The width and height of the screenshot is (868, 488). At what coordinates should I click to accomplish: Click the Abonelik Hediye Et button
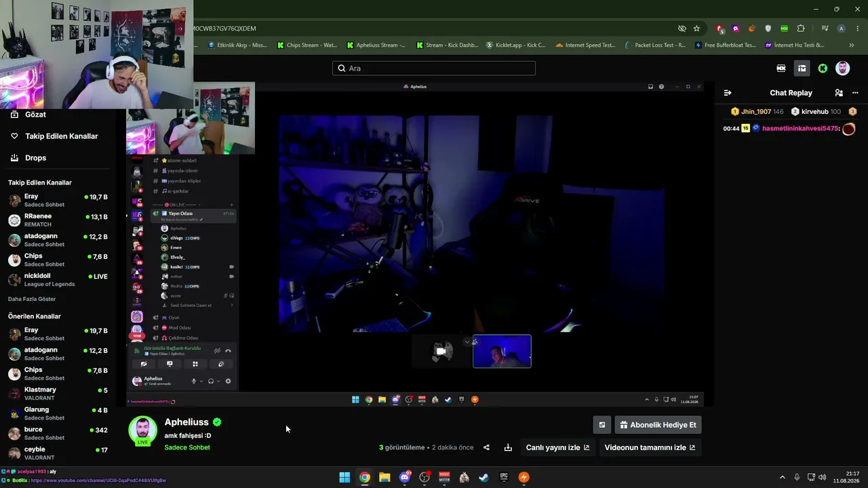click(658, 425)
